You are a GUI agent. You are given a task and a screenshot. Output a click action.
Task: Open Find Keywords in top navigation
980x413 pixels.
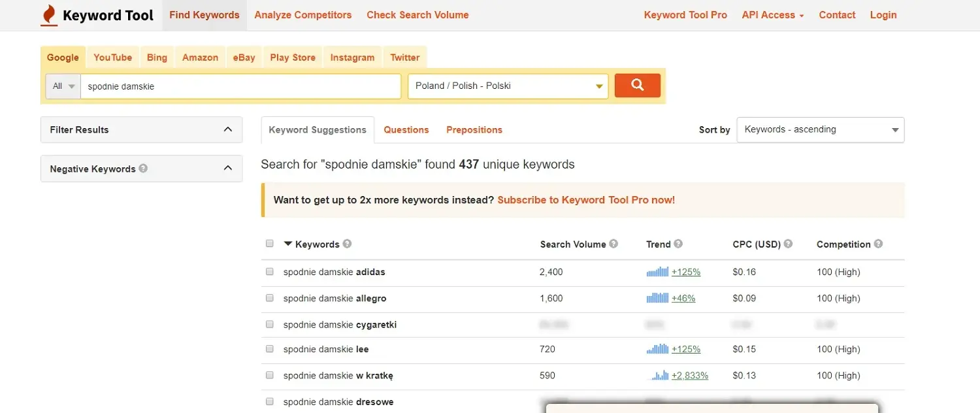[x=204, y=15]
